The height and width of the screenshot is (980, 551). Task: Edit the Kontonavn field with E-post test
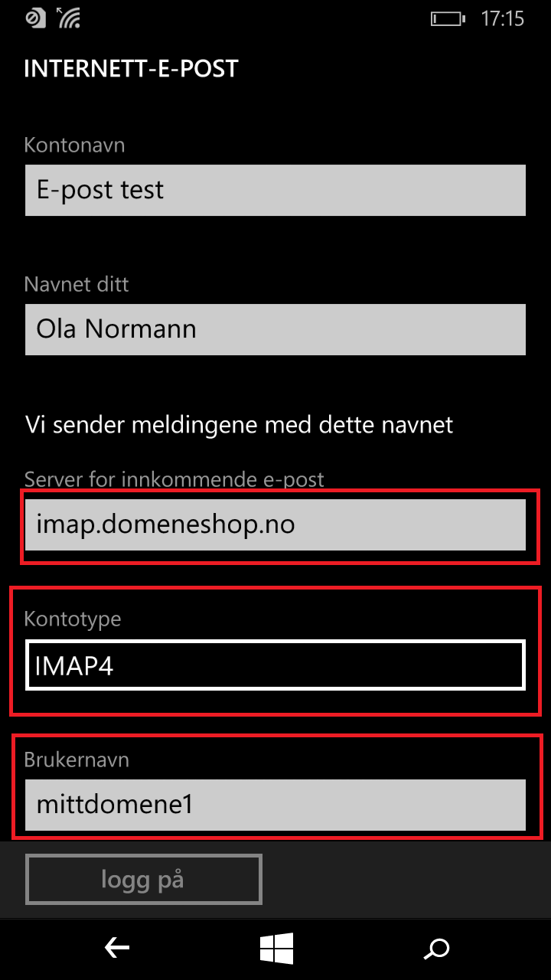pos(275,190)
